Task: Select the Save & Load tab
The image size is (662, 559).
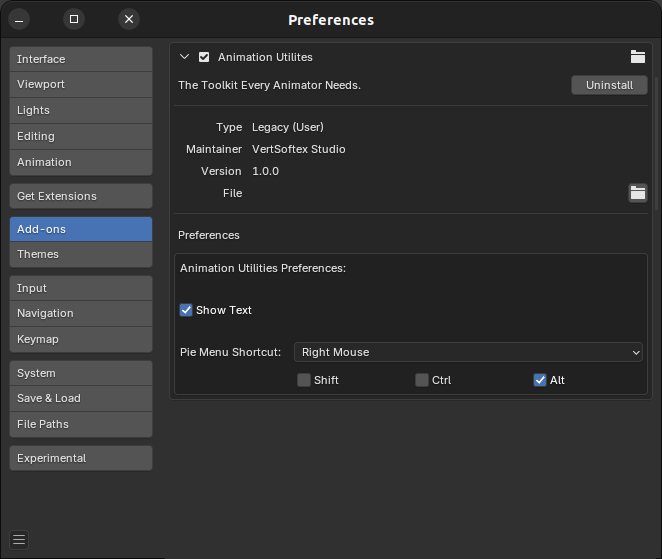Action: pos(81,398)
